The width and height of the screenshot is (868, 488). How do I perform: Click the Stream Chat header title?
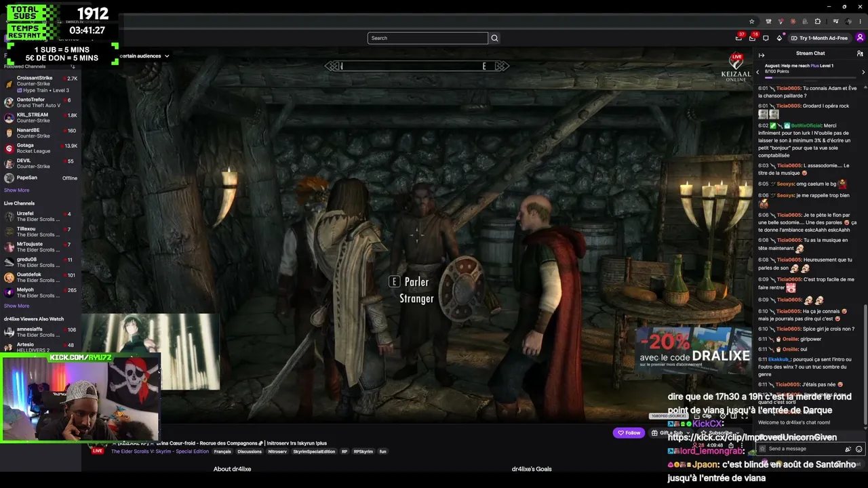click(x=810, y=54)
